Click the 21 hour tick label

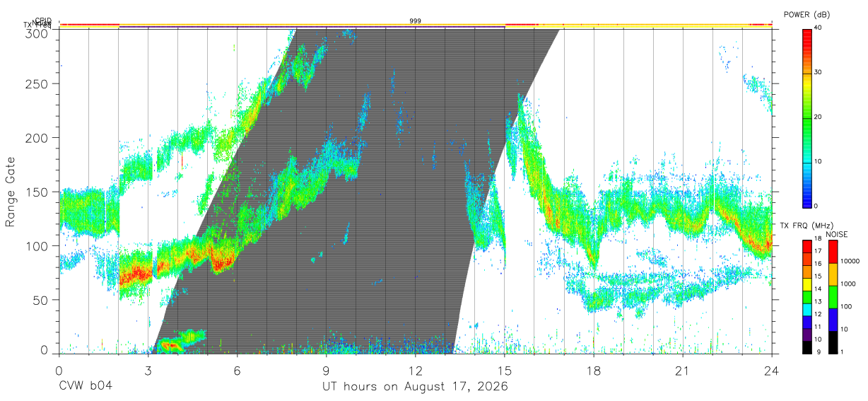point(683,371)
